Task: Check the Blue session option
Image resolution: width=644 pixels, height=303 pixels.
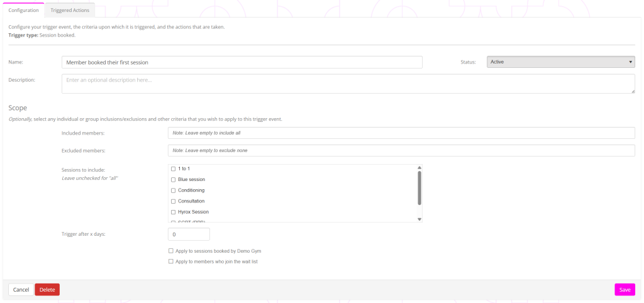Action: click(174, 180)
